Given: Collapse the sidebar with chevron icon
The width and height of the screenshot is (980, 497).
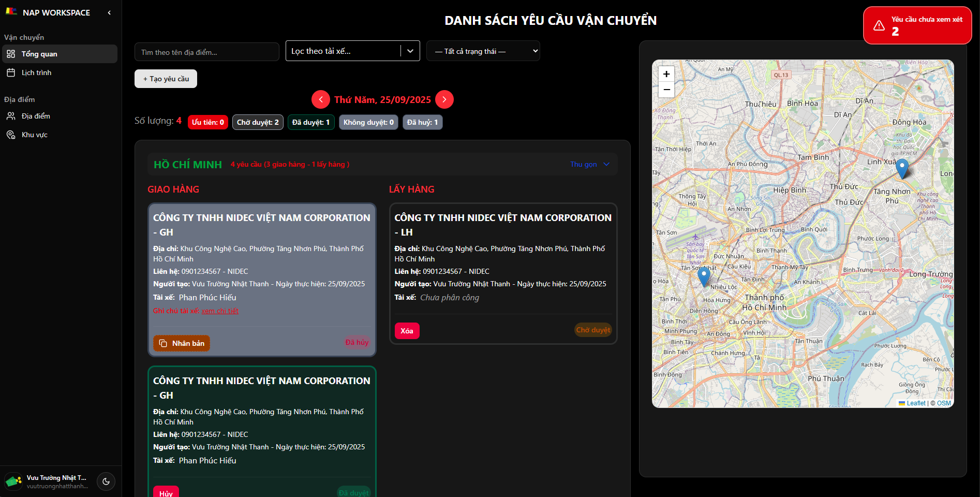Looking at the screenshot, I should pyautogui.click(x=109, y=12).
